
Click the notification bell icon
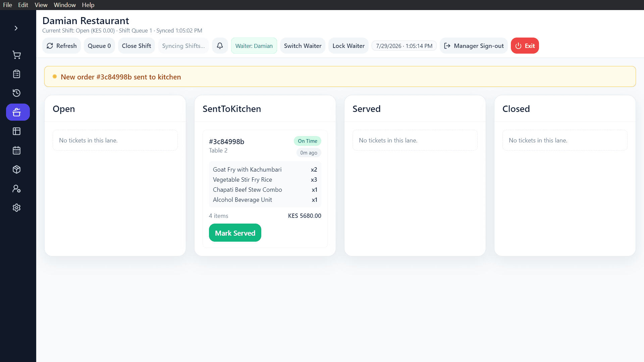click(220, 46)
